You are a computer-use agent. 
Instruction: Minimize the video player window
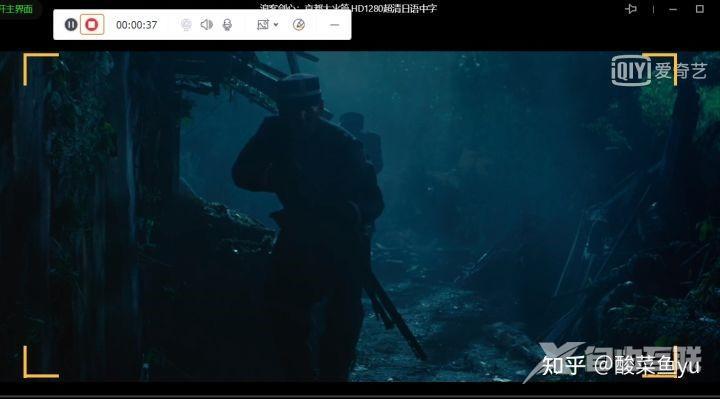(673, 9)
